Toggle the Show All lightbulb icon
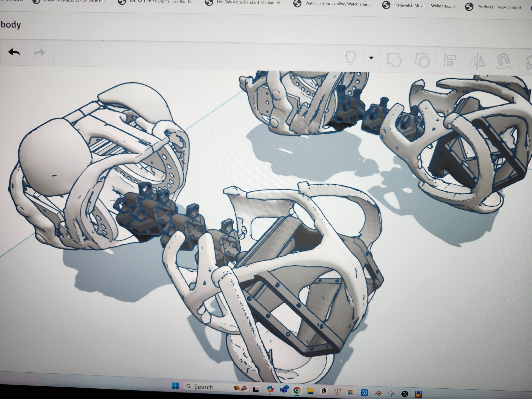This screenshot has height=399, width=532. pos(350,58)
